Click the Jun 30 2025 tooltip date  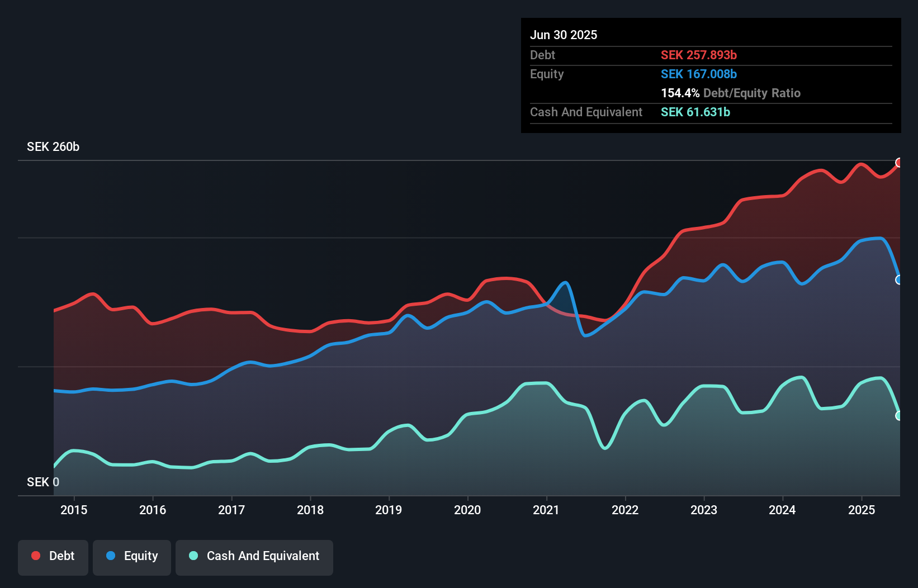[564, 35]
